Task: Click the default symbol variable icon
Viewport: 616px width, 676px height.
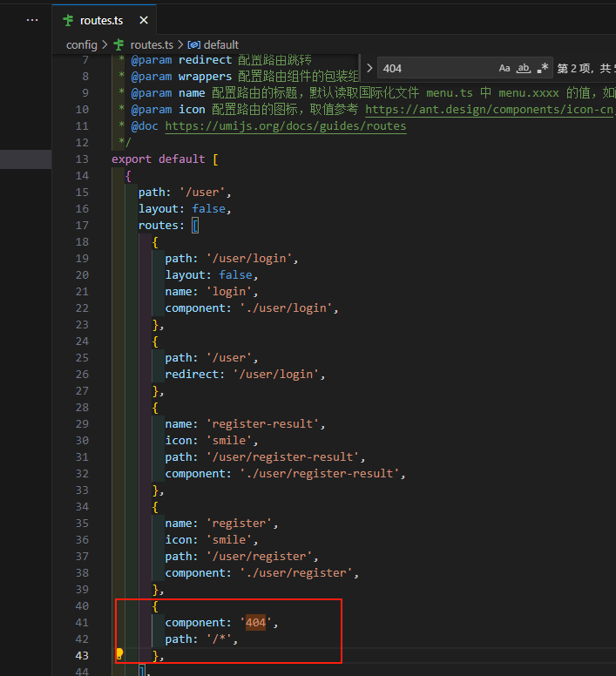Action: [194, 44]
